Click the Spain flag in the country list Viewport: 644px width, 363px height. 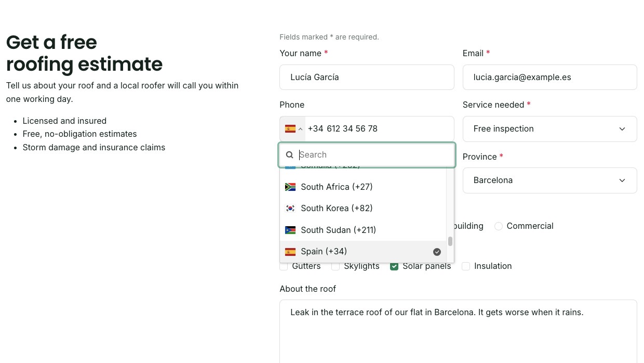[290, 252]
